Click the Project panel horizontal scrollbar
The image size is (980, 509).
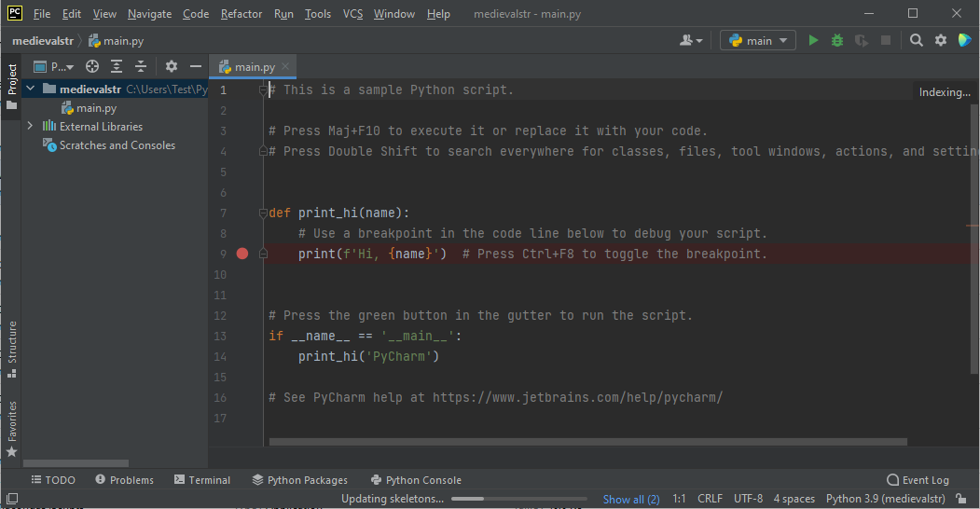[76, 463]
